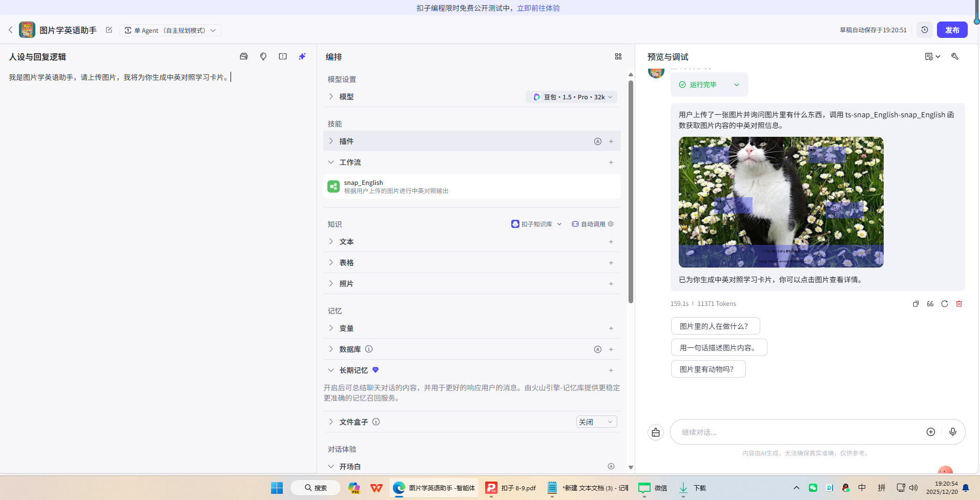Delete the response with the trash icon
The width and height of the screenshot is (980, 500).
(958, 303)
